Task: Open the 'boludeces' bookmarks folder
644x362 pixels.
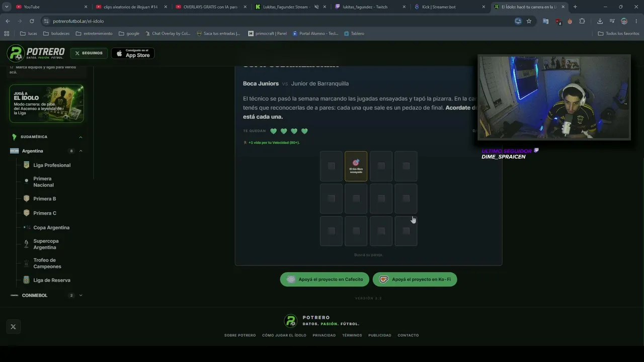Action: 56,34
